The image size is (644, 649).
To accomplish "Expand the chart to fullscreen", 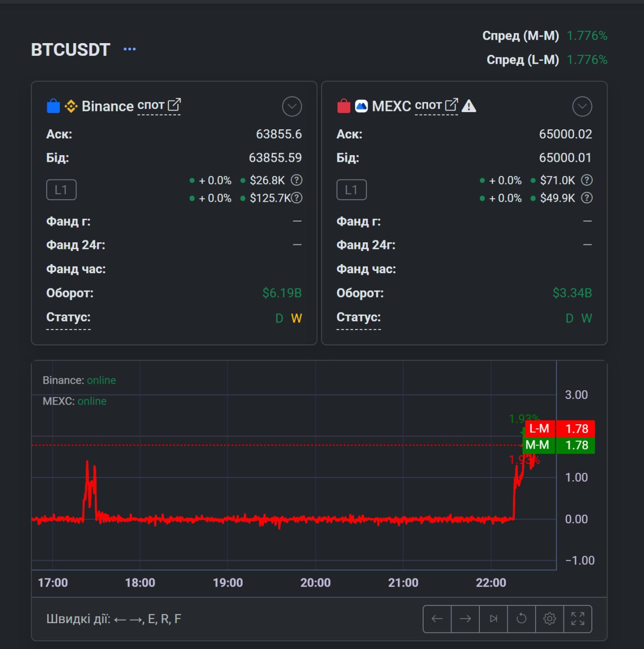I will pyautogui.click(x=578, y=619).
